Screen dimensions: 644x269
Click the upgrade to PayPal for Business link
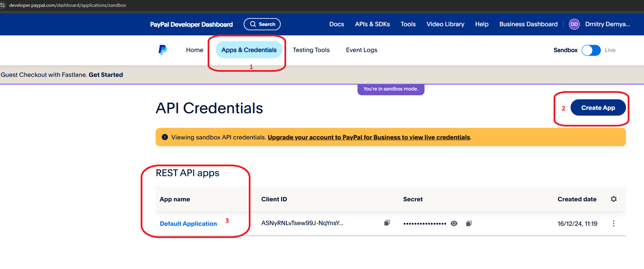[x=369, y=137]
